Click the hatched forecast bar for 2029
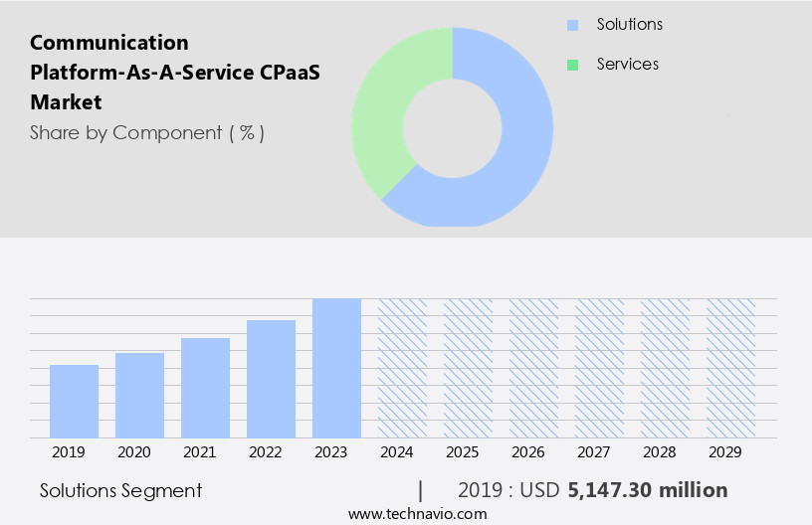Screen dimensions: 812x525 point(730,368)
